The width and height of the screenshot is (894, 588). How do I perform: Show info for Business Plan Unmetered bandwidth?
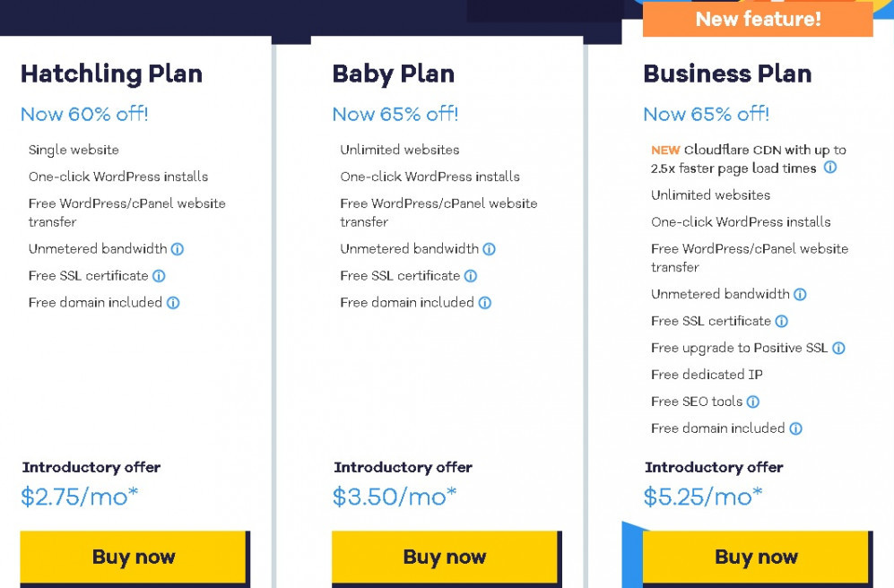pyautogui.click(x=800, y=294)
